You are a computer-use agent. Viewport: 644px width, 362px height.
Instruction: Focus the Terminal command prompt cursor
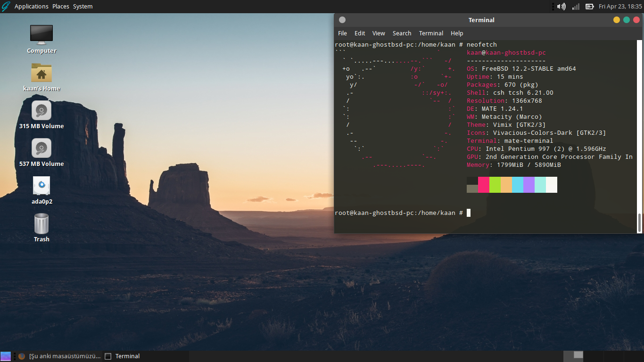[469, 213]
